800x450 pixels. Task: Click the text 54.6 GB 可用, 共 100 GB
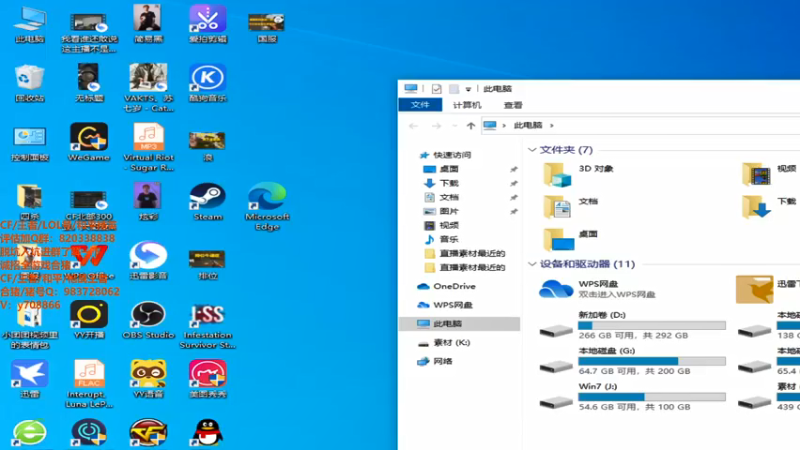pos(634,407)
